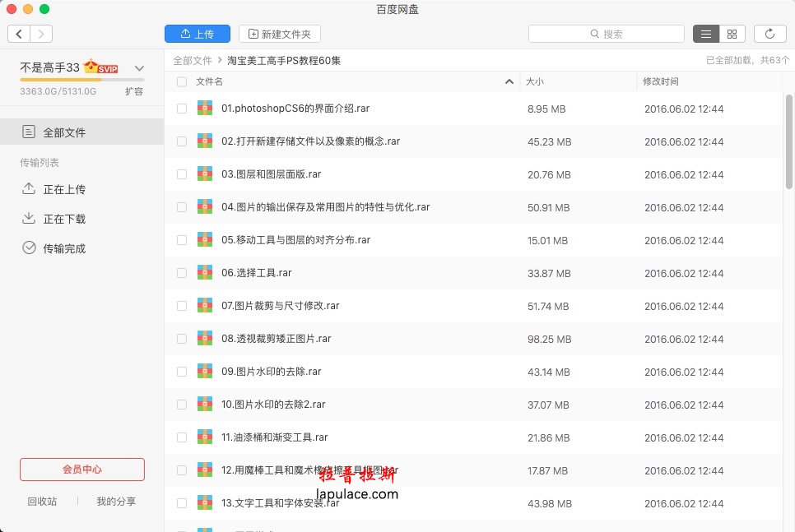Check the box for 01.photoshopCS6的界面介绍.rar
795x532 pixels.
coord(182,109)
